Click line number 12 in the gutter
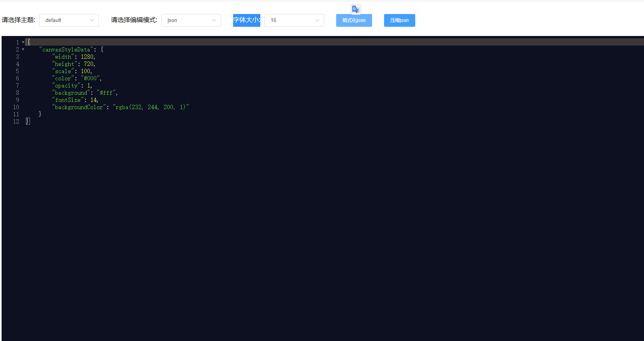The width and height of the screenshot is (644, 341). click(x=16, y=122)
